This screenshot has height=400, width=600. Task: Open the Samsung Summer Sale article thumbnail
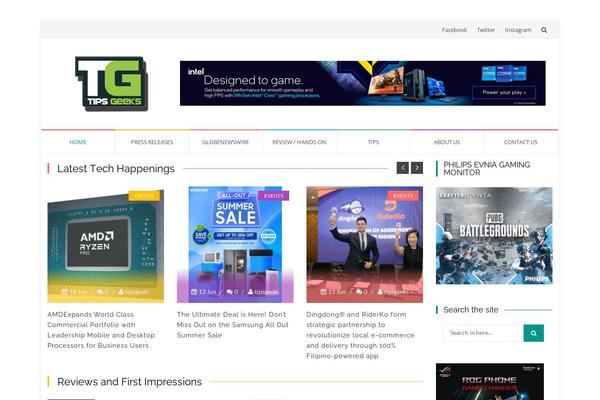[235, 245]
